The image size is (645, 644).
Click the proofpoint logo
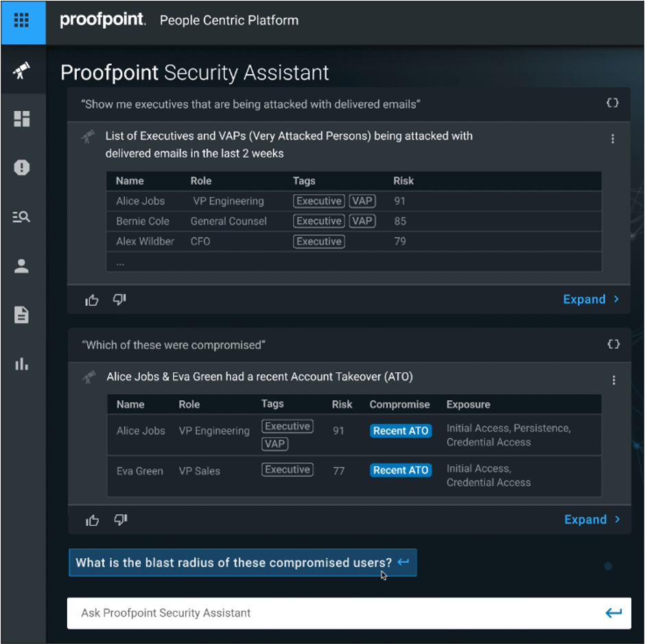[x=103, y=20]
